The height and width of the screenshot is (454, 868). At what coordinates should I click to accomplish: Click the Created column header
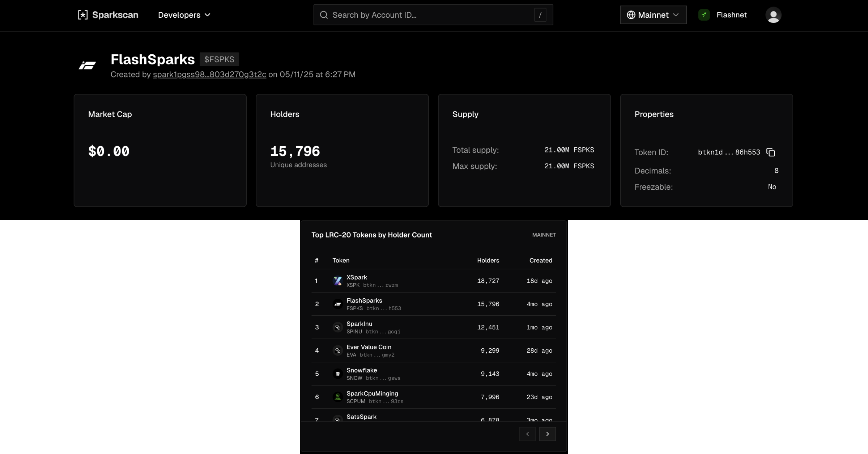(x=540, y=260)
